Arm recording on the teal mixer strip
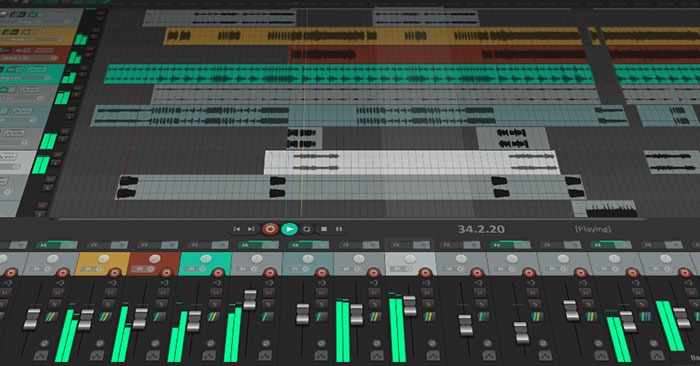 218,273
